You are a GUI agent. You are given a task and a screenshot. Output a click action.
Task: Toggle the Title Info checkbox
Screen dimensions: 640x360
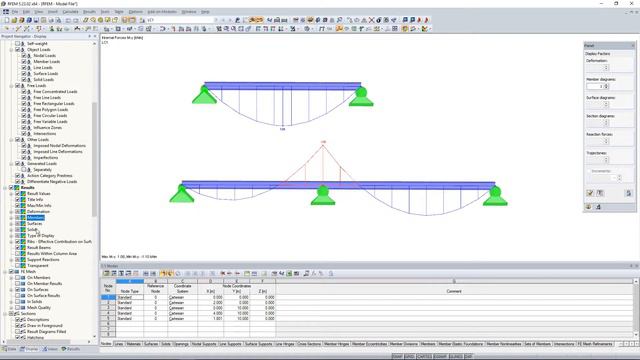pos(18,200)
